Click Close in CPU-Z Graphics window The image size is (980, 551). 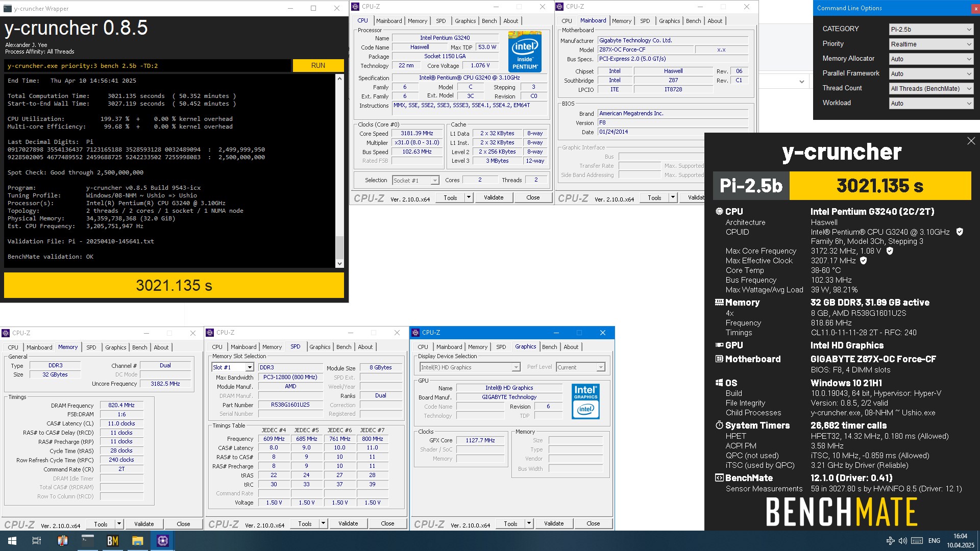pos(593,523)
